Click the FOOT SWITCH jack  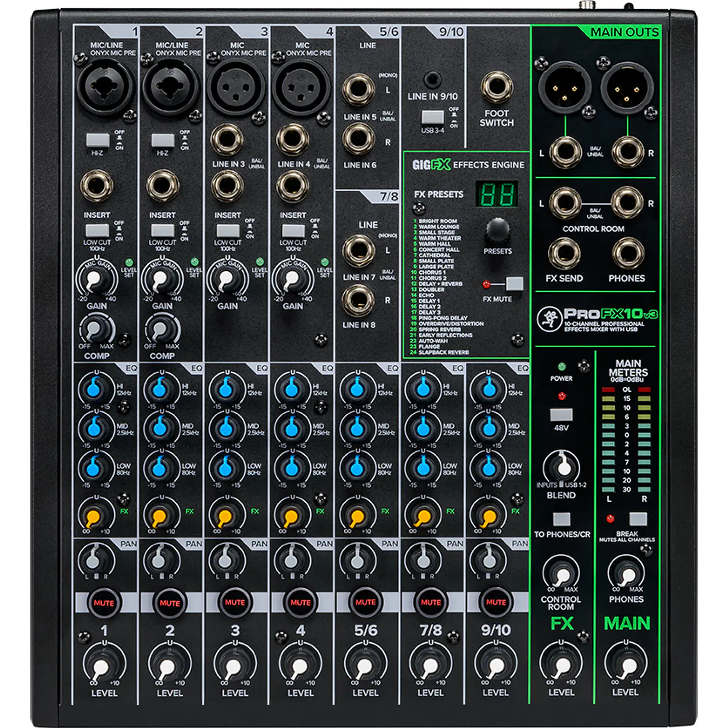click(x=497, y=87)
